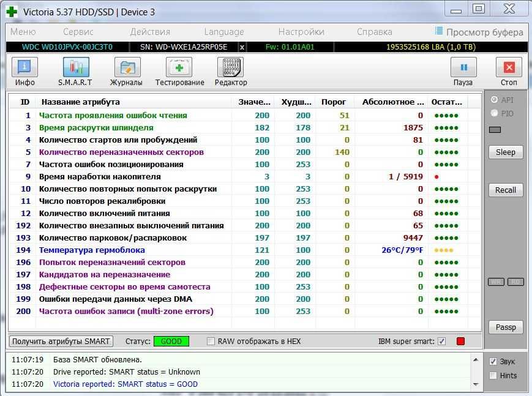Select row Количество переназначенных секторов
Screen dimensions: 532x396
click(245, 152)
